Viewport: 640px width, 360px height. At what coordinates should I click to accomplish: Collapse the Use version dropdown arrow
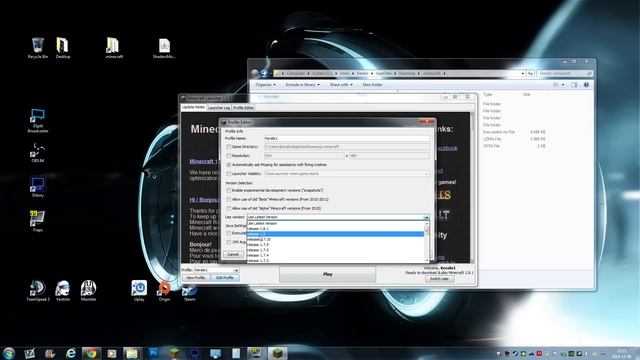point(427,217)
